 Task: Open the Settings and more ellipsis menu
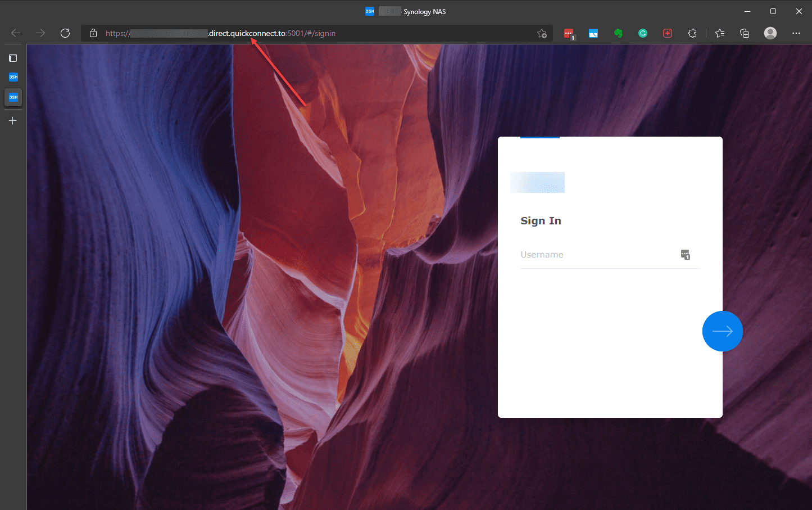[x=796, y=33]
